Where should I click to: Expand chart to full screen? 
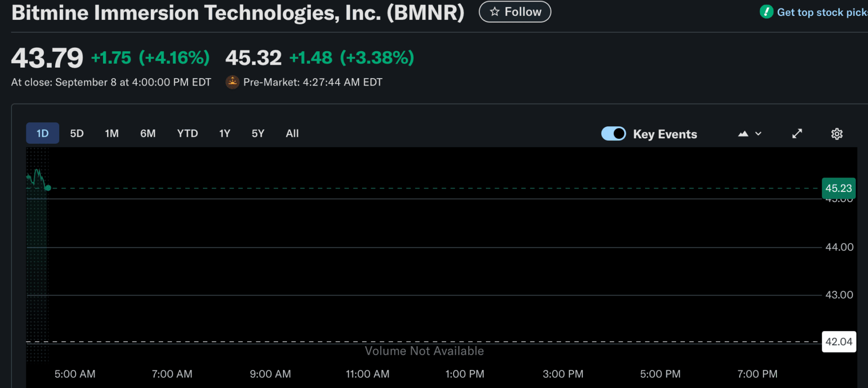click(797, 134)
